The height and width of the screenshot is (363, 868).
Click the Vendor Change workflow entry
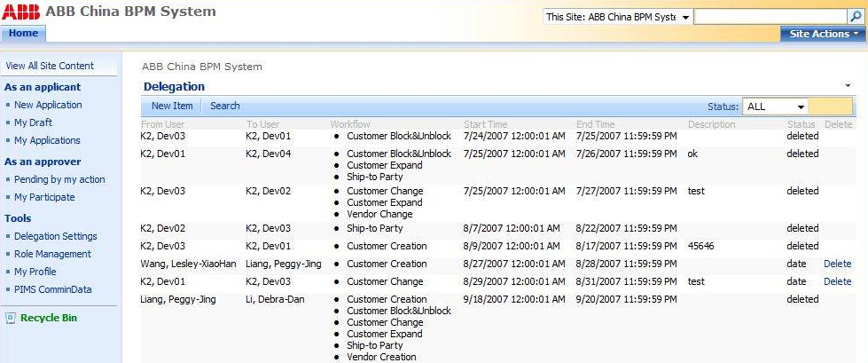[379, 214]
